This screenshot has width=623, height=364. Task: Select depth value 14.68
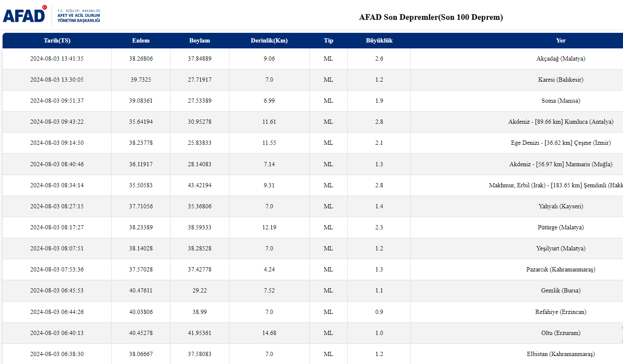(269, 333)
